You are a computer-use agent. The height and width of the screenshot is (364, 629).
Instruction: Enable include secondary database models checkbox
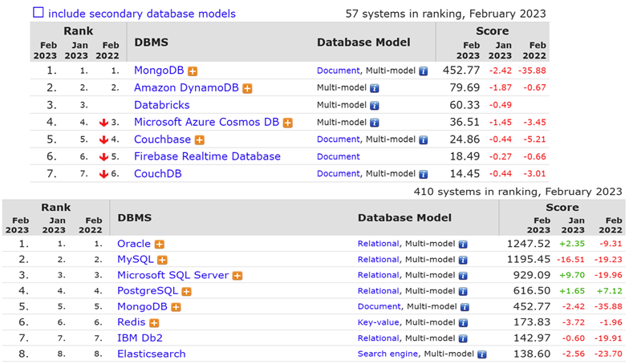click(39, 13)
